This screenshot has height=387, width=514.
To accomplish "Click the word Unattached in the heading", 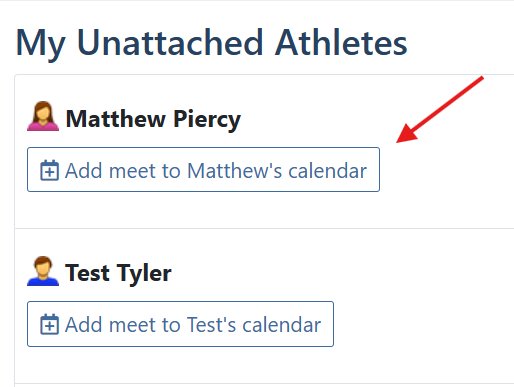I will tap(170, 43).
